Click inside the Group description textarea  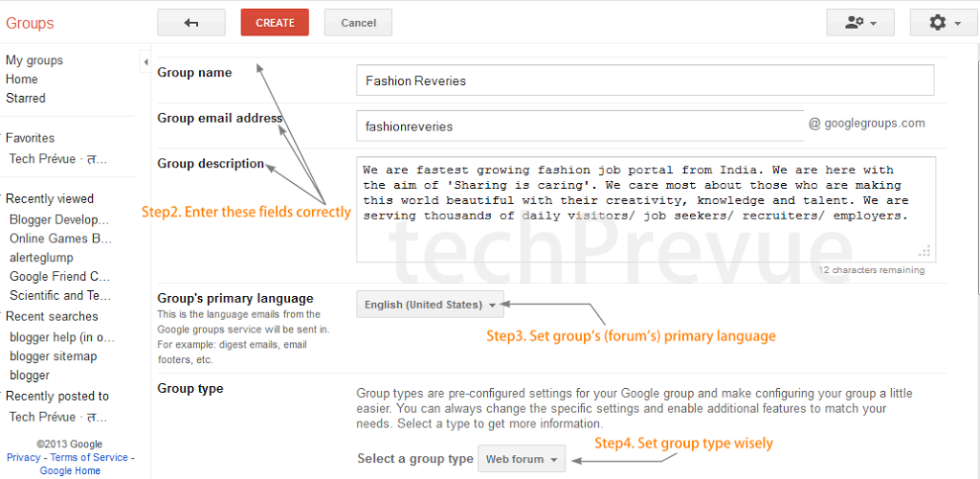646,210
